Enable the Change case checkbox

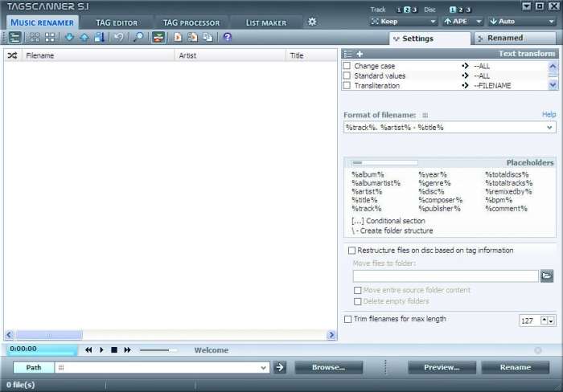click(x=347, y=66)
